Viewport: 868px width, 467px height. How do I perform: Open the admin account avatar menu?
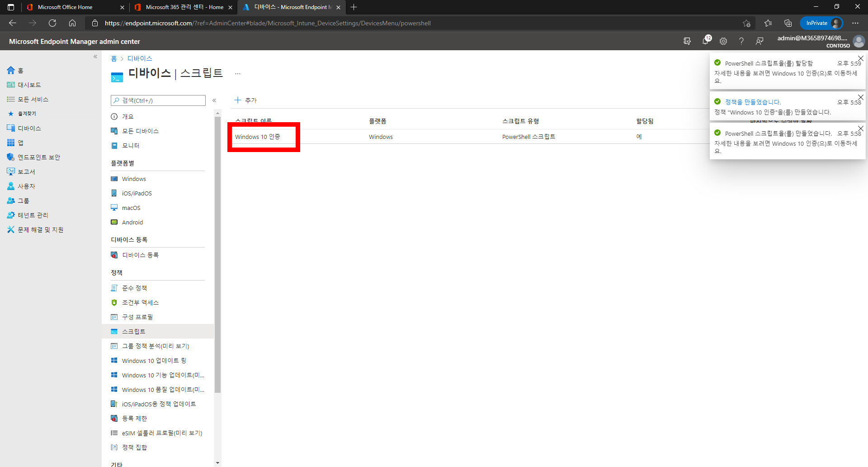pyautogui.click(x=859, y=41)
